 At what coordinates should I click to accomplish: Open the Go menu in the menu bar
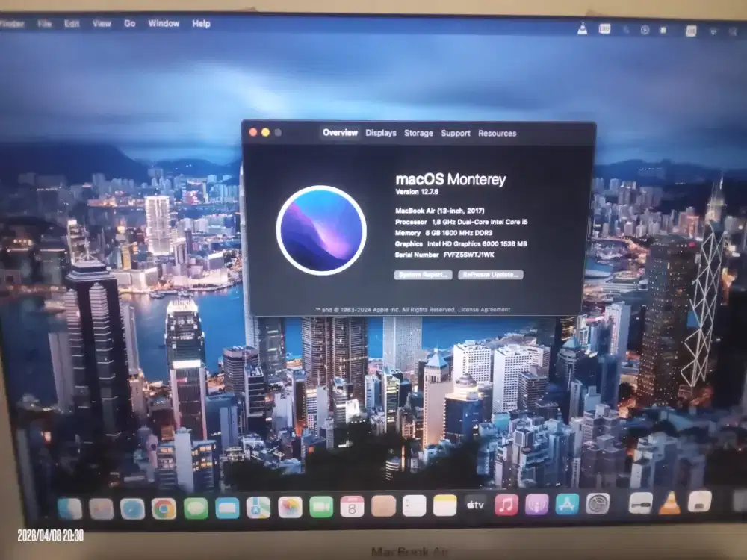pyautogui.click(x=129, y=23)
